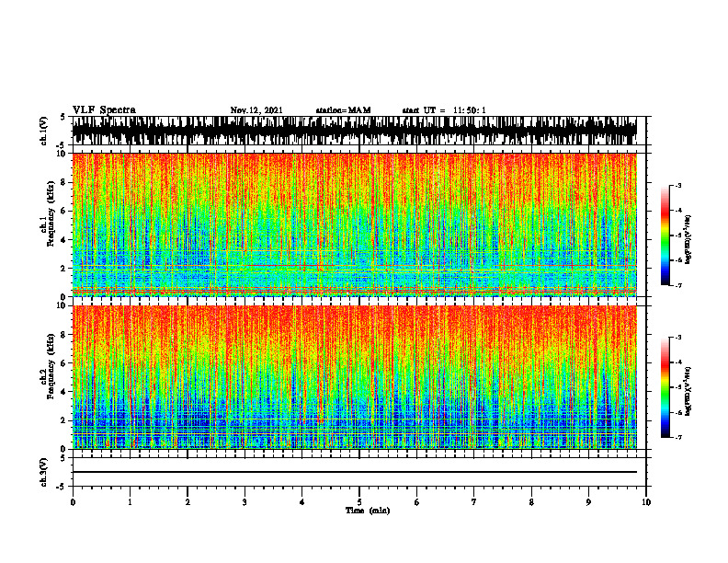Click the "-3" tick on ch.1 colorbar
Image resolution: width=728 pixels, height=563 pixels.
click(x=678, y=185)
